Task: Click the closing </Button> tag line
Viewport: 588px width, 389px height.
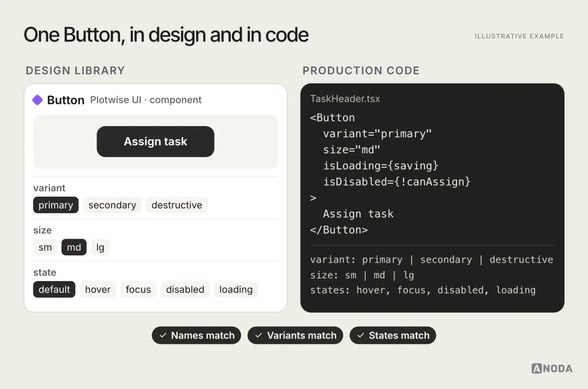Action: pyautogui.click(x=339, y=230)
